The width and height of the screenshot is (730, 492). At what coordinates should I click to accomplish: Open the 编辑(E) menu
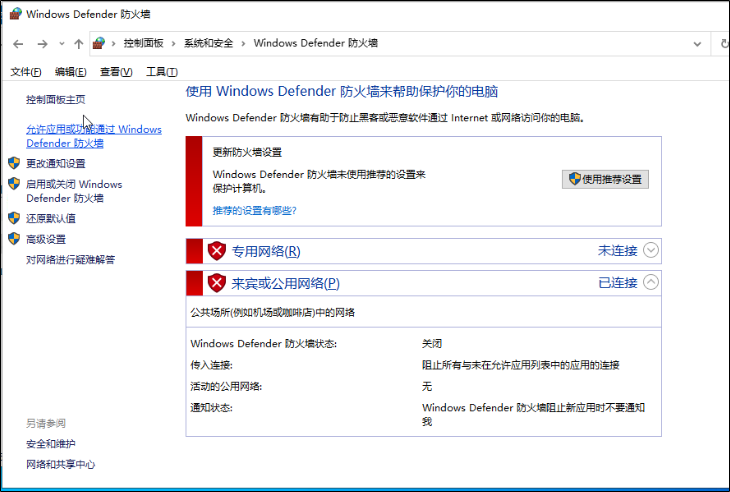click(x=70, y=72)
